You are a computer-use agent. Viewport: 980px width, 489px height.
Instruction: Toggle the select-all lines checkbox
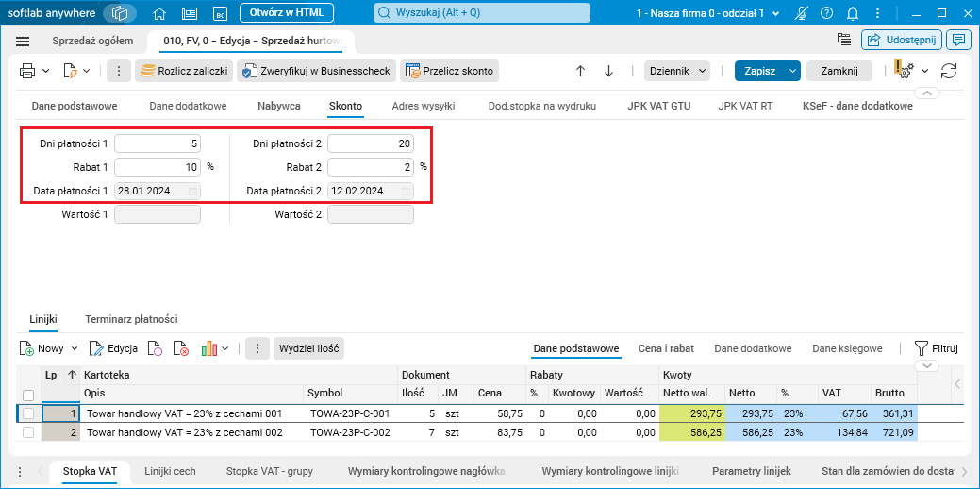pos(28,396)
